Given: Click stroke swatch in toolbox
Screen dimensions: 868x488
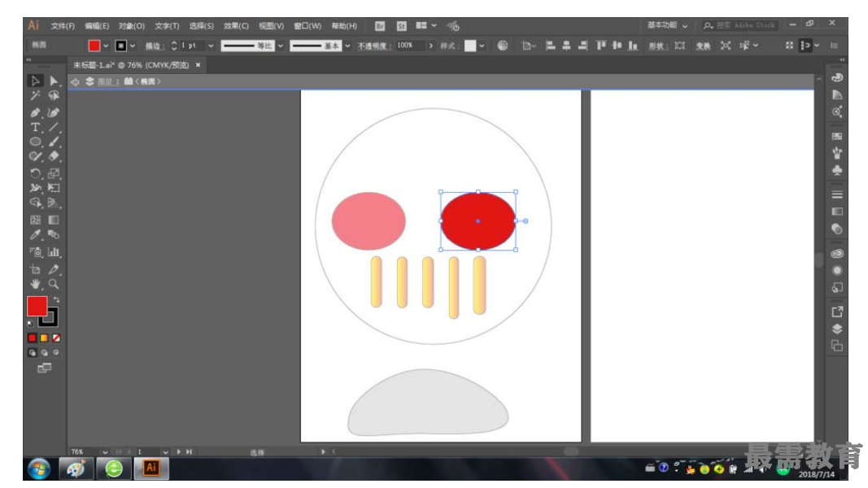Looking at the screenshot, I should coord(51,320).
